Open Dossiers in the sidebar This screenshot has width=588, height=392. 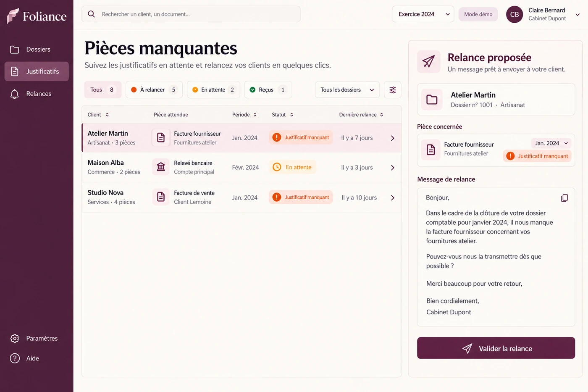click(37, 50)
